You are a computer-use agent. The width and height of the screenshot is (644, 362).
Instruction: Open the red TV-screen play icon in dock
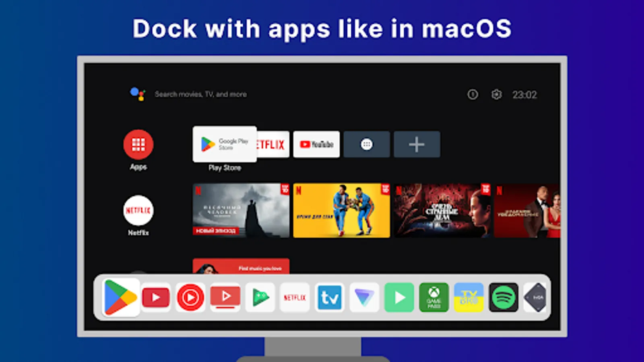point(225,298)
